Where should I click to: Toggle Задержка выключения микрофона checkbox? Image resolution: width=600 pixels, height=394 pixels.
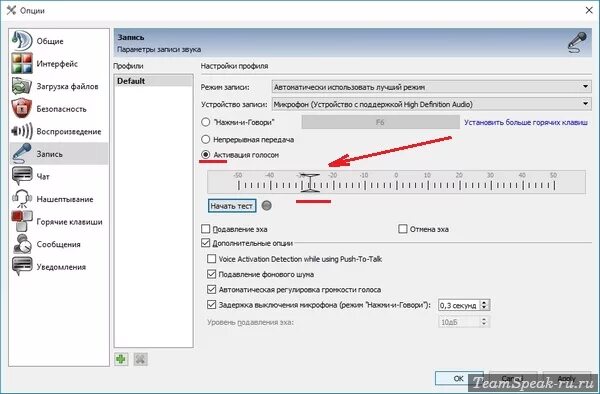[211, 305]
